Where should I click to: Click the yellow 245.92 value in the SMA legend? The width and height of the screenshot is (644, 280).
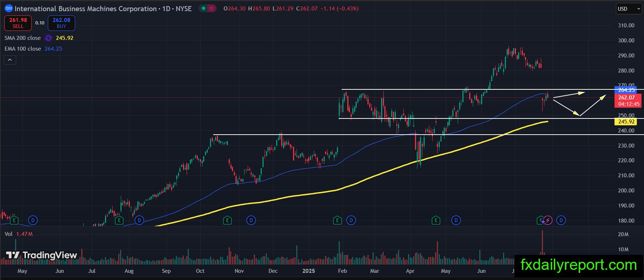coord(65,38)
